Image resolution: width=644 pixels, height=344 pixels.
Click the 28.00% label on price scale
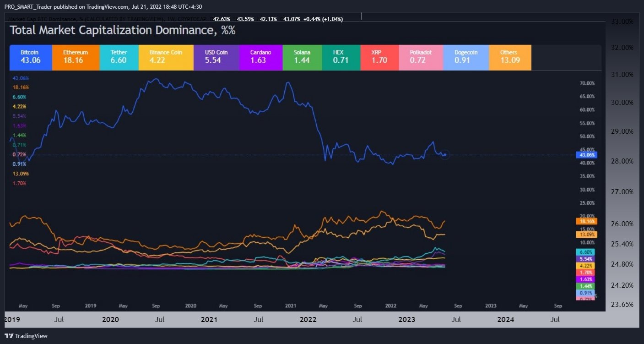pyautogui.click(x=622, y=161)
